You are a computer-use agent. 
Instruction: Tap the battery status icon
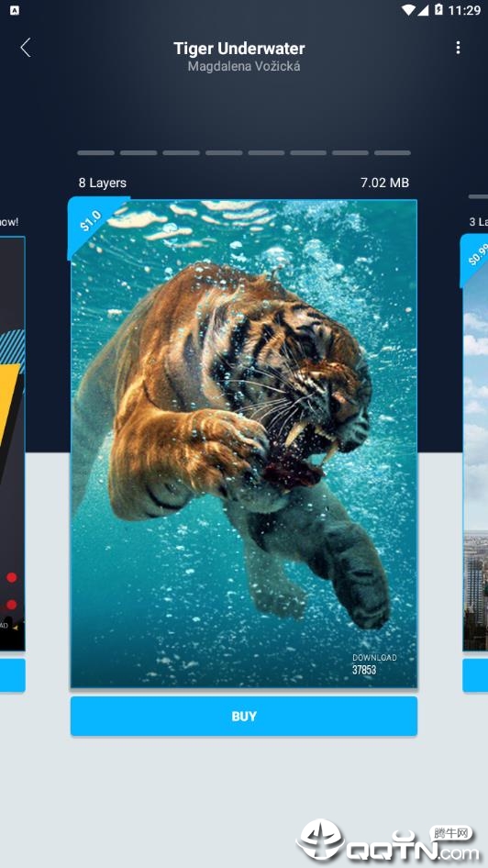coord(438,9)
